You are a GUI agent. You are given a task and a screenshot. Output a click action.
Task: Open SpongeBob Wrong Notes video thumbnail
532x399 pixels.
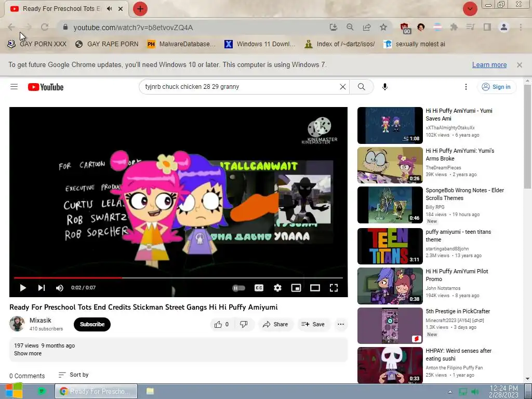tap(390, 205)
